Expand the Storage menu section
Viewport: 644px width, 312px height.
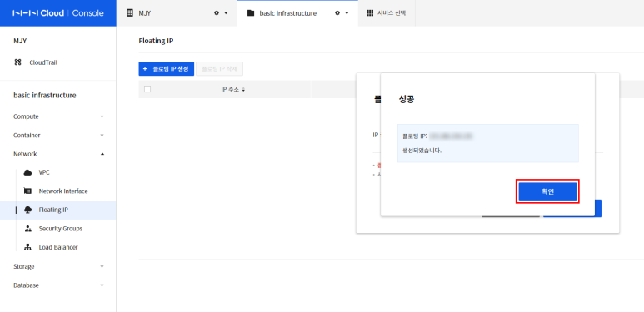tap(58, 266)
